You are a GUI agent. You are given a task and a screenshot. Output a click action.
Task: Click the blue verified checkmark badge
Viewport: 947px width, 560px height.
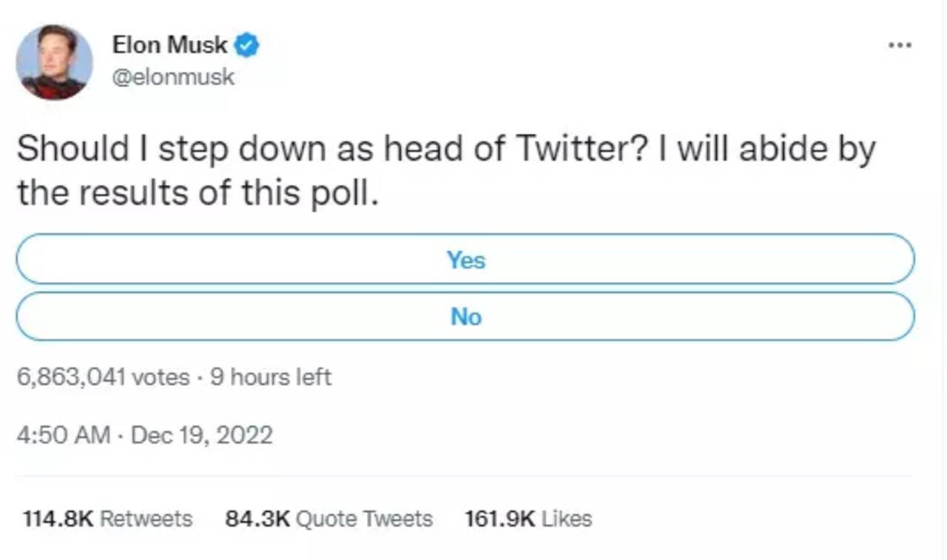pyautogui.click(x=246, y=46)
